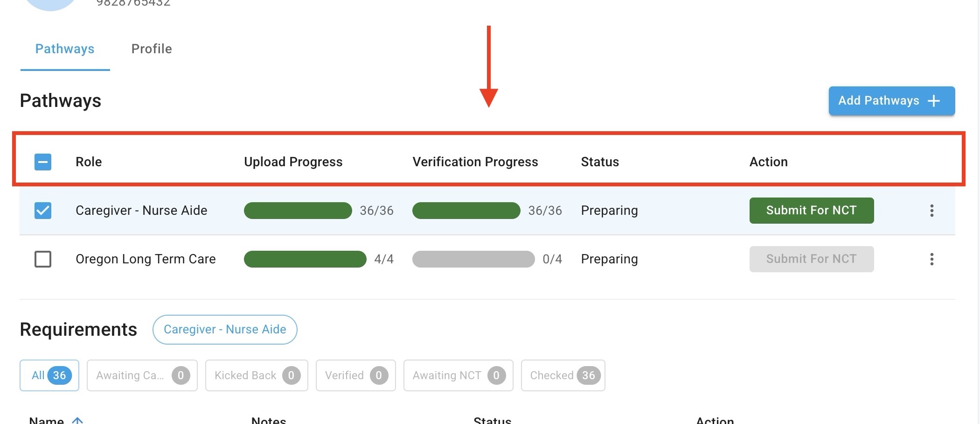Show Verified requirements filter

[x=355, y=375]
